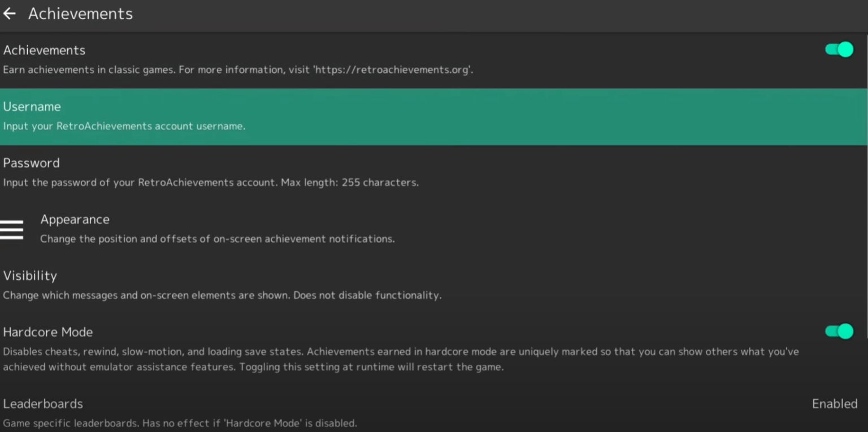Screen dimensions: 868x432
Task: Click the Leaderboards row label
Action: point(43,404)
